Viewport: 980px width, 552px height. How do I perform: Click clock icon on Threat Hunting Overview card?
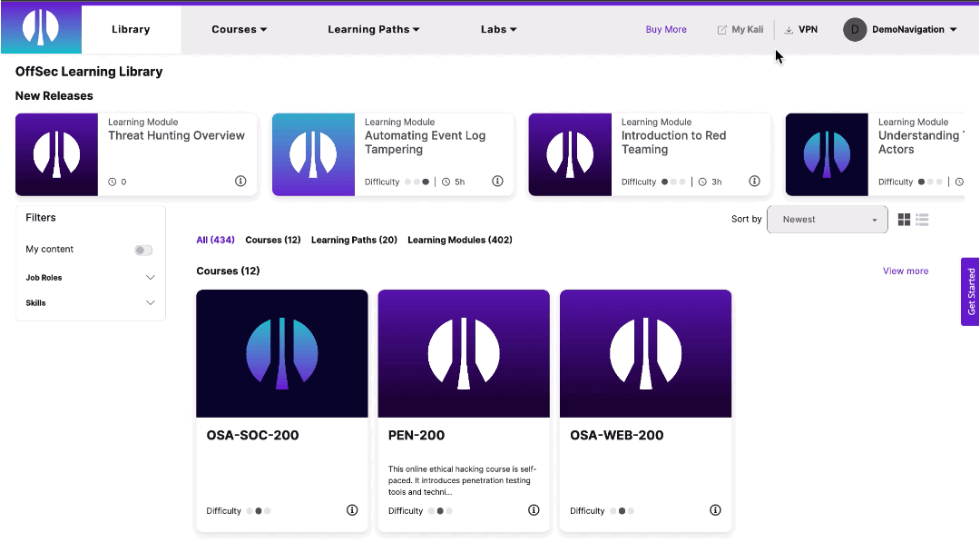112,182
